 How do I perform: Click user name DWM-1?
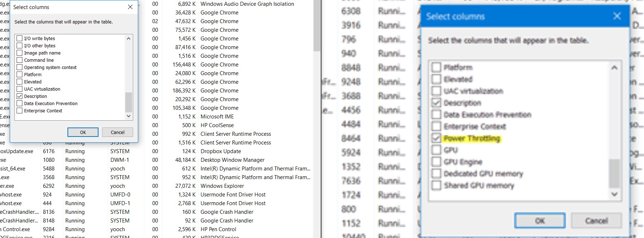pyautogui.click(x=120, y=160)
